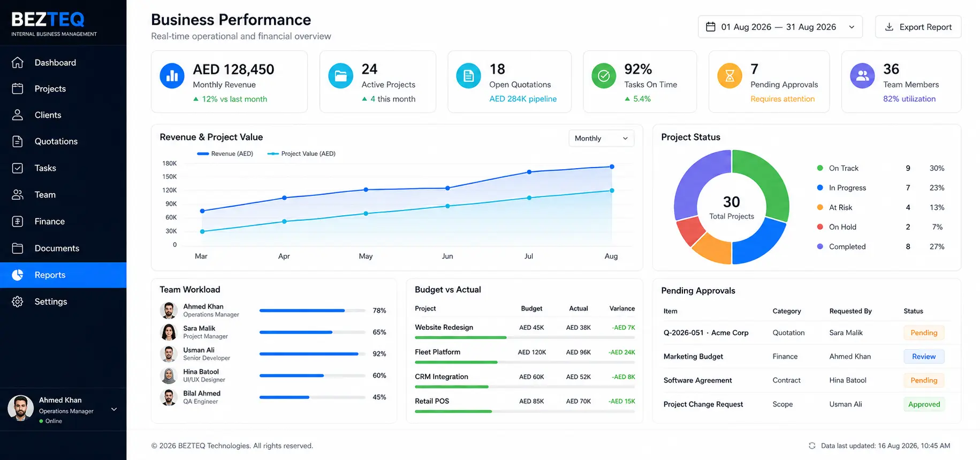
Task: Click the Projects calendar icon in sidebar
Action: tap(18, 89)
